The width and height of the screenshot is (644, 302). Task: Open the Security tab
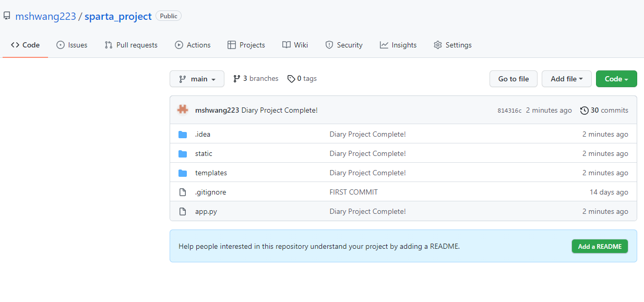343,45
